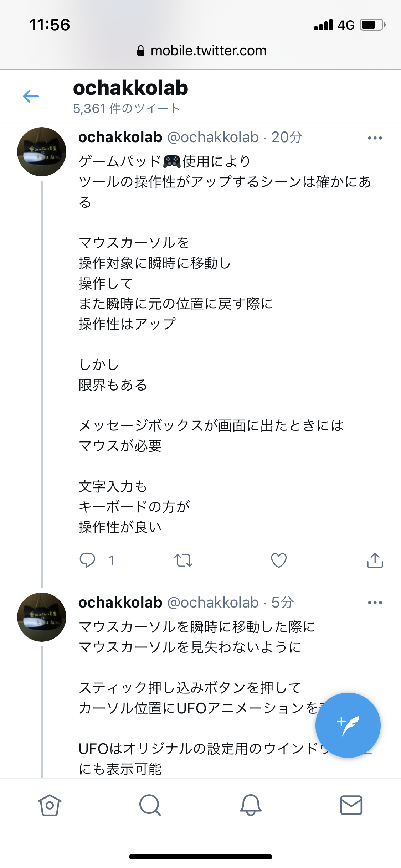This screenshot has height=868, width=401.
Task: Open the 20分 timestamp of first tweet
Action: (x=287, y=137)
